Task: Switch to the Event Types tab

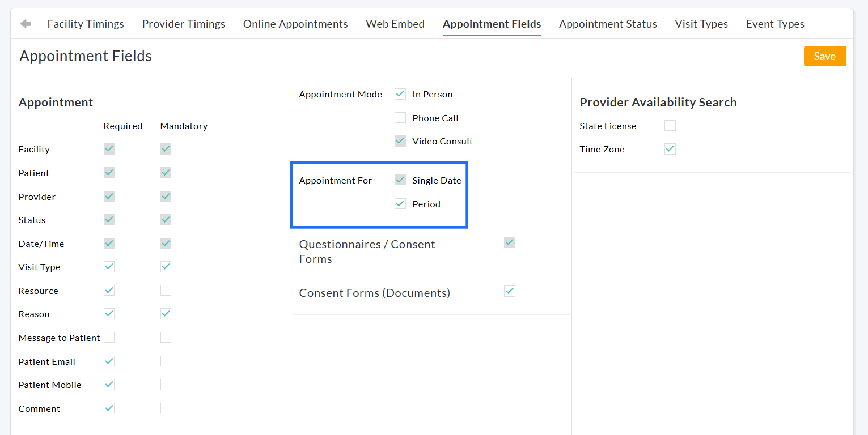Action: 775,24
